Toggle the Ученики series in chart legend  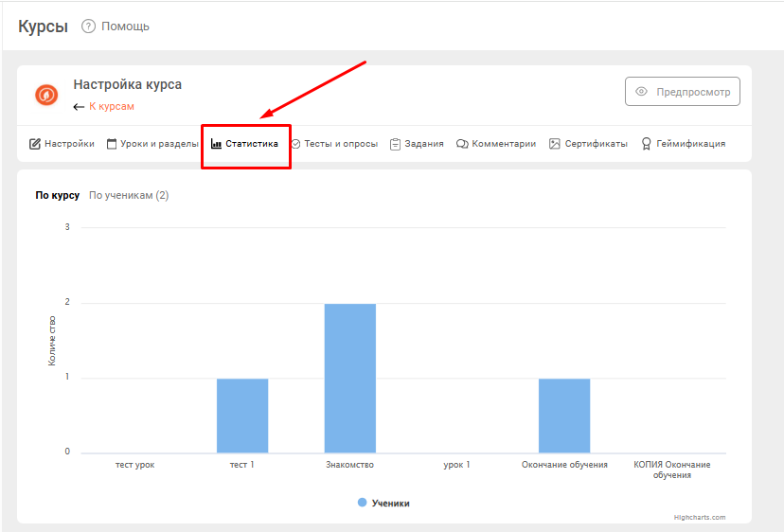coord(383,503)
